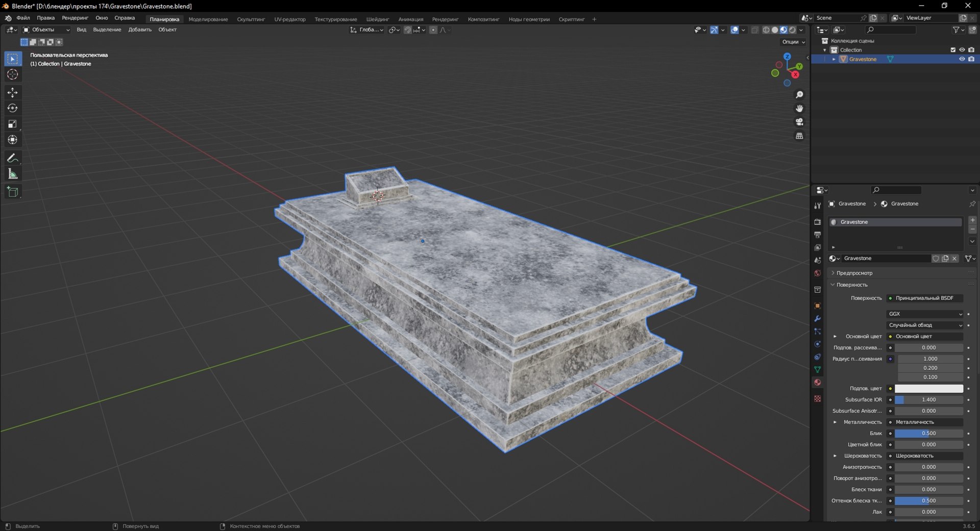Add a material slot with the plus button
This screenshot has height=531, width=980.
(x=972, y=220)
